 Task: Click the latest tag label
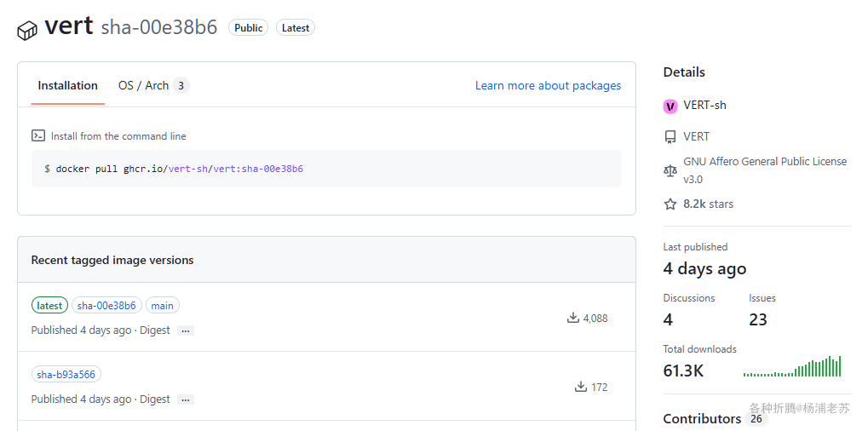[49, 306]
